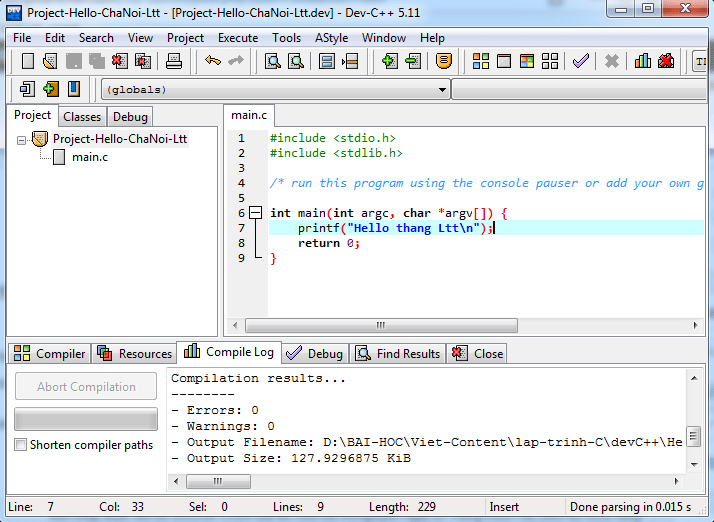This screenshot has width=714, height=522.
Task: Select the Compile Log bottom tab
Action: click(229, 352)
